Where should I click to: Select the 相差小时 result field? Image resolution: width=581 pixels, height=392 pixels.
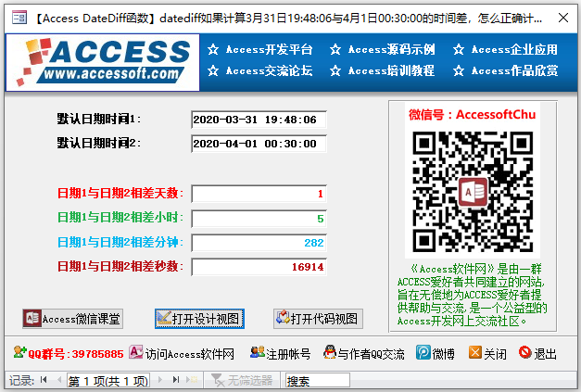pos(259,219)
